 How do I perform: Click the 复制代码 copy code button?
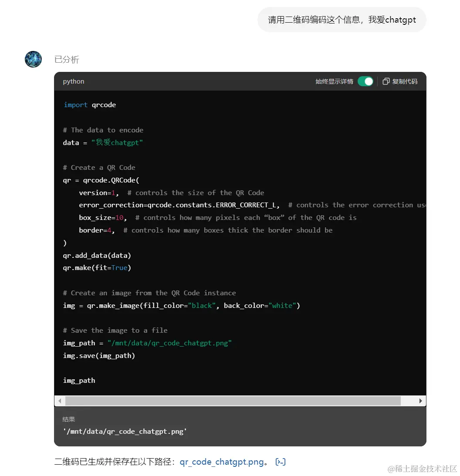(x=400, y=81)
